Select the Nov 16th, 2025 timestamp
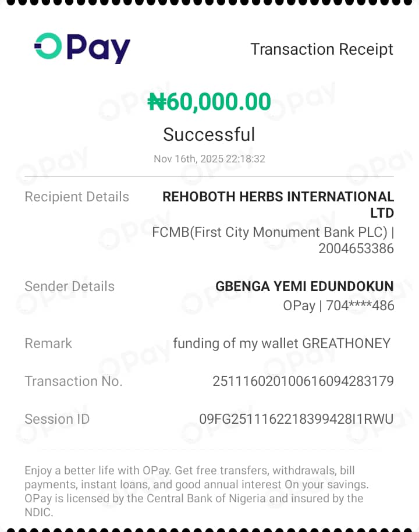Viewport: 419px width, 532px height. 210,158
